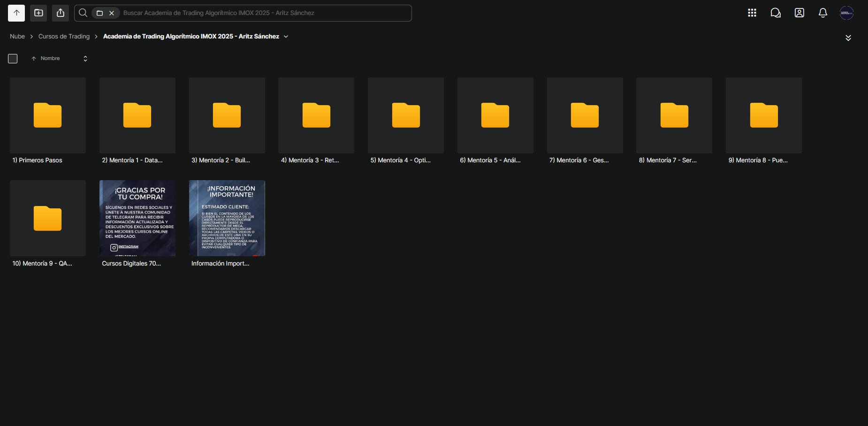Select the label '10) Mentoría 9 - QA...'
The height and width of the screenshot is (426, 868).
click(x=42, y=264)
